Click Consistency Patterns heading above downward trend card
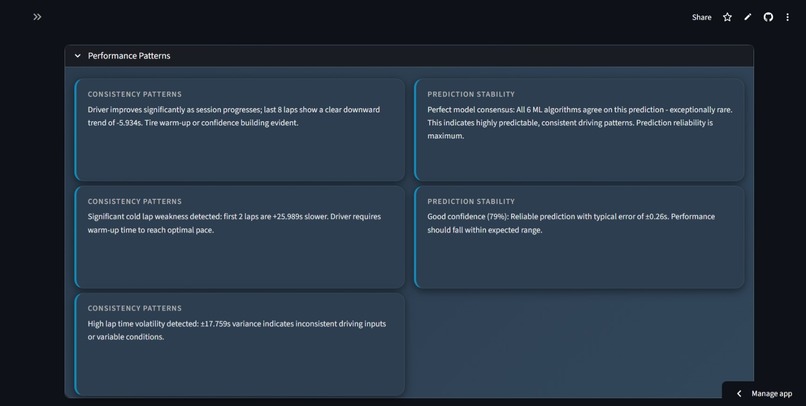 point(135,94)
